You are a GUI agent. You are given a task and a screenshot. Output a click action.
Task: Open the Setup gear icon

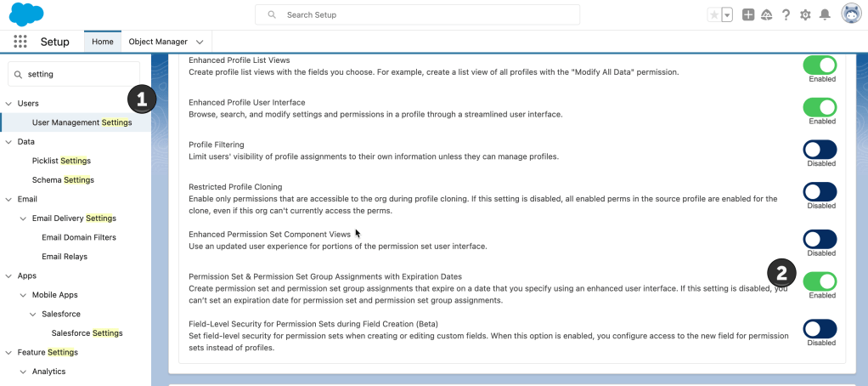(805, 14)
